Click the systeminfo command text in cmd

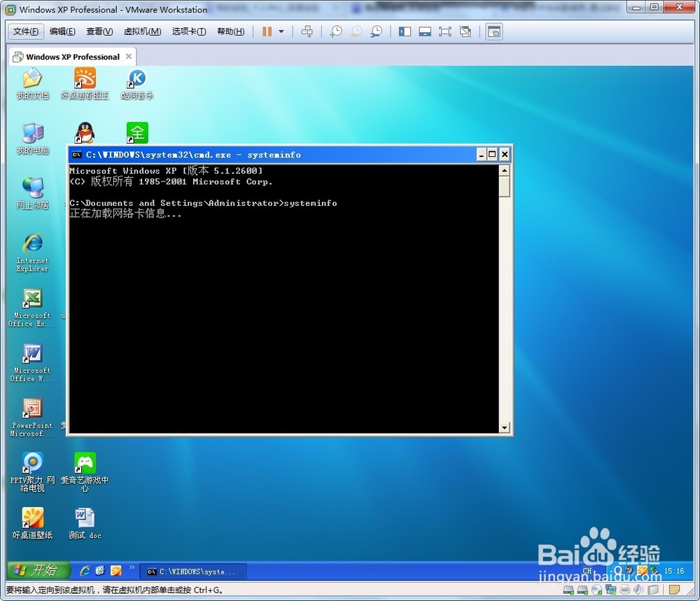[311, 203]
